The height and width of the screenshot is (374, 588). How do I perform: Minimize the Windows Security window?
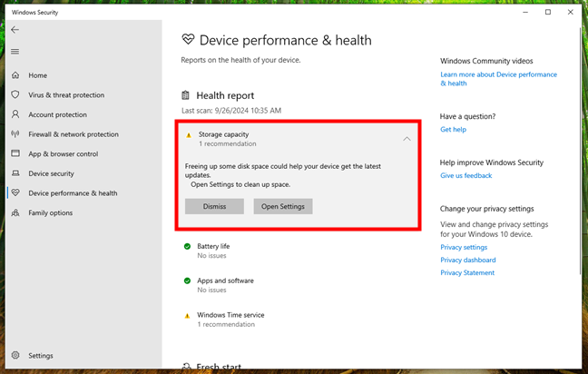525,12
